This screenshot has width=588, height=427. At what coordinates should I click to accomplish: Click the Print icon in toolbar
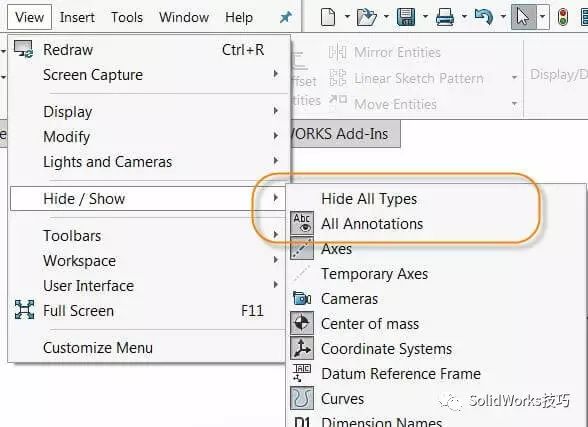click(x=445, y=17)
